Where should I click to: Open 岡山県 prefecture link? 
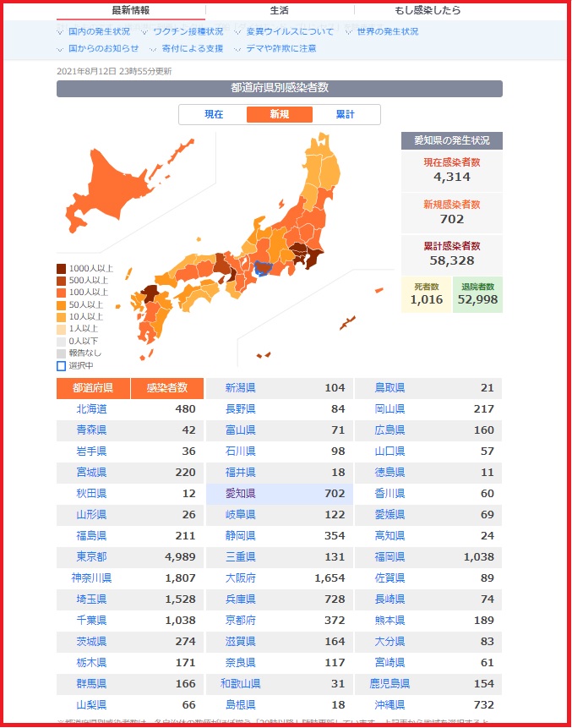coord(390,409)
